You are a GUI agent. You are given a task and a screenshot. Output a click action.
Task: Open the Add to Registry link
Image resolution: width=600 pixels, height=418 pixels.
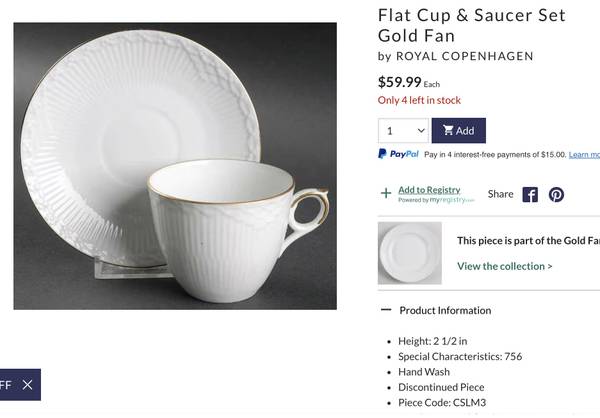[x=429, y=190]
